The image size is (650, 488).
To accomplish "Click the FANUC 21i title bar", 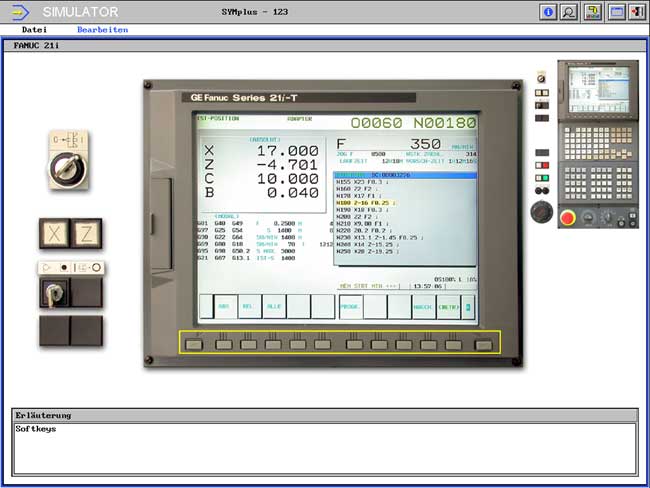I will click(325, 46).
